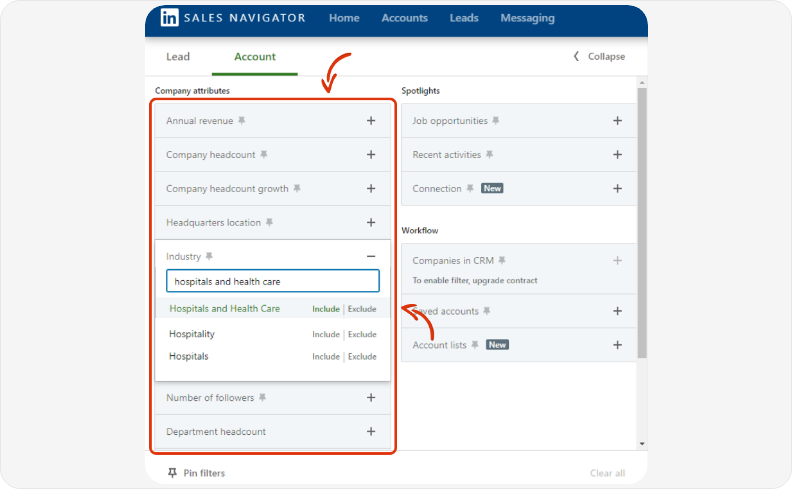
Task: Click the Collapse chevron icon
Action: coord(576,56)
